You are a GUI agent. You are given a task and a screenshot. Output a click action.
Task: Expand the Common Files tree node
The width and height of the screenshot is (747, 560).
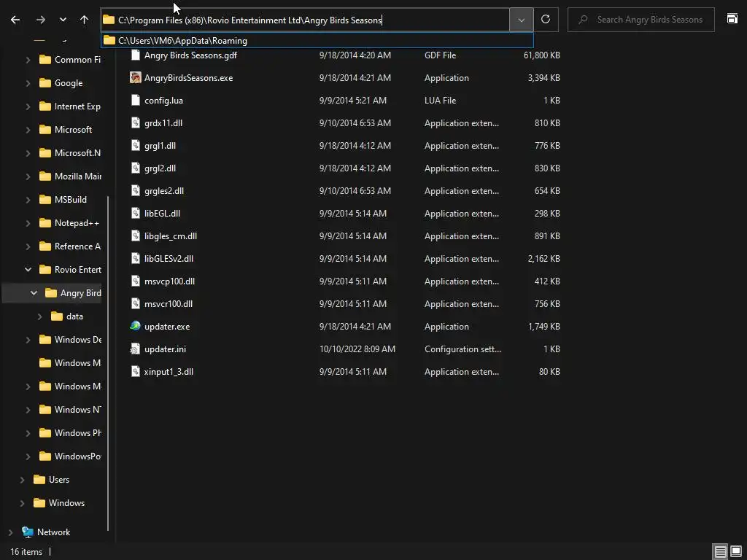[x=28, y=60]
